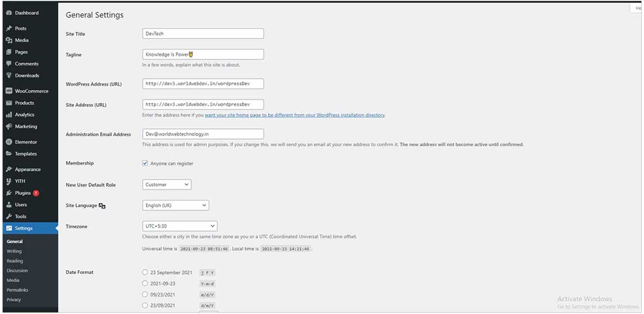Expand the Timezone UTC+5:30 dropdown
Screen dimensions: 644x314
point(180,226)
